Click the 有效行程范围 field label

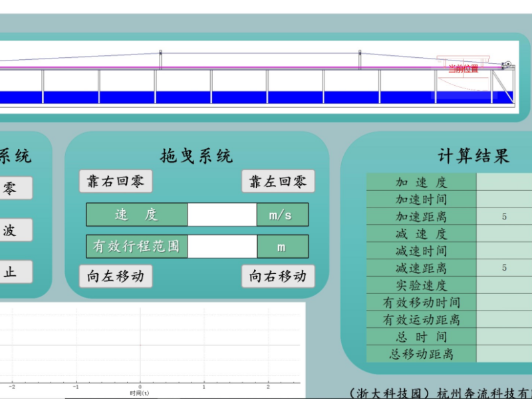[137, 246]
